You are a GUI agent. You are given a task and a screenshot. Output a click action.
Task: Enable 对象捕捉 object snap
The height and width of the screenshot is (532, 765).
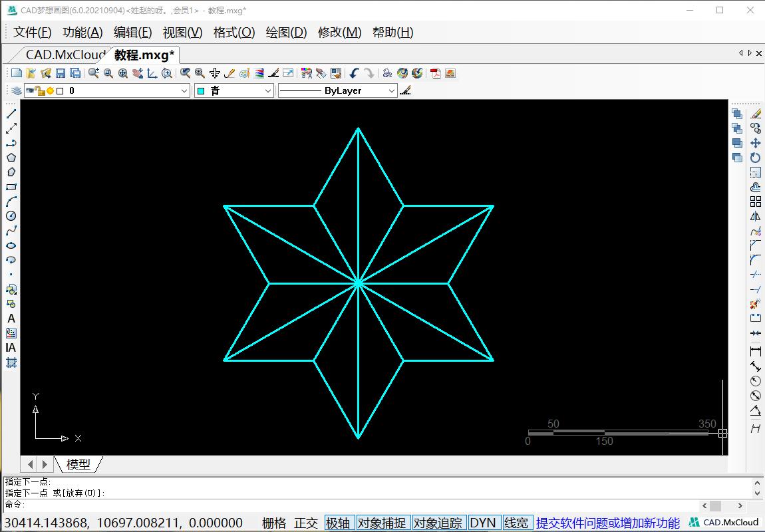(x=383, y=523)
